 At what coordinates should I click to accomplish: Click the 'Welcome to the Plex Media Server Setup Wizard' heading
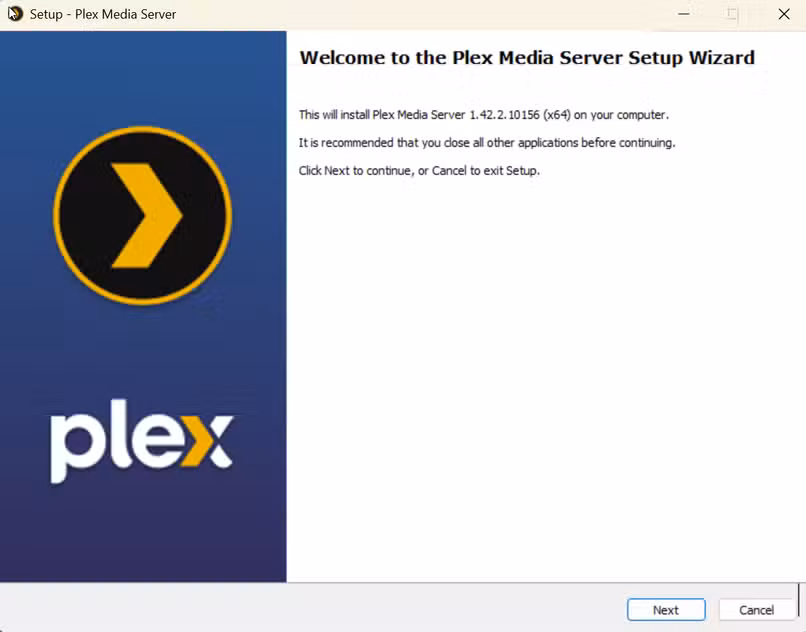click(x=527, y=58)
